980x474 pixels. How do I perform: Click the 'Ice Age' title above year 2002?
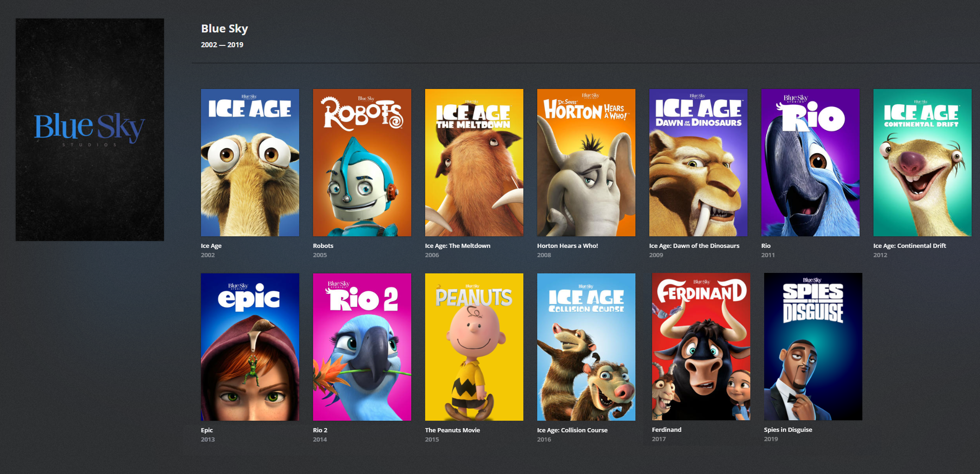211,246
